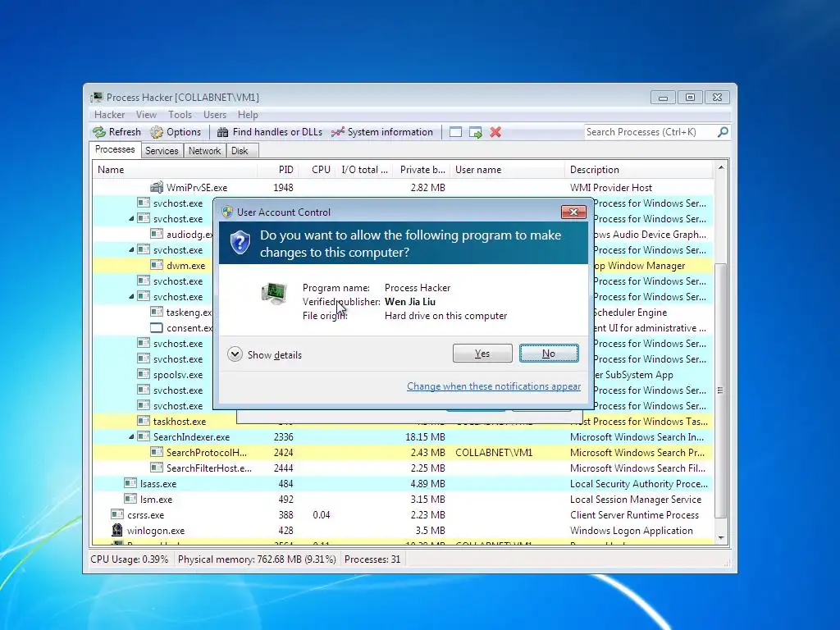Click Yes in User Account Control

tap(482, 354)
